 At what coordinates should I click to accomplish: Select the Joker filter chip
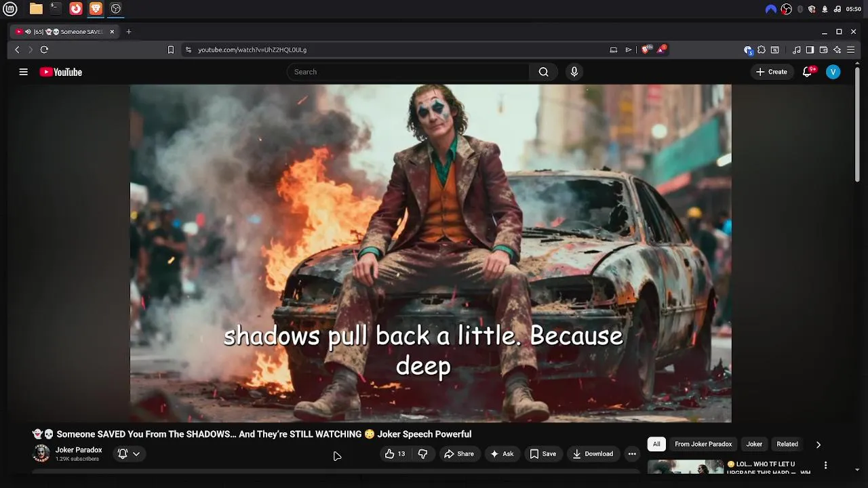[x=754, y=444]
